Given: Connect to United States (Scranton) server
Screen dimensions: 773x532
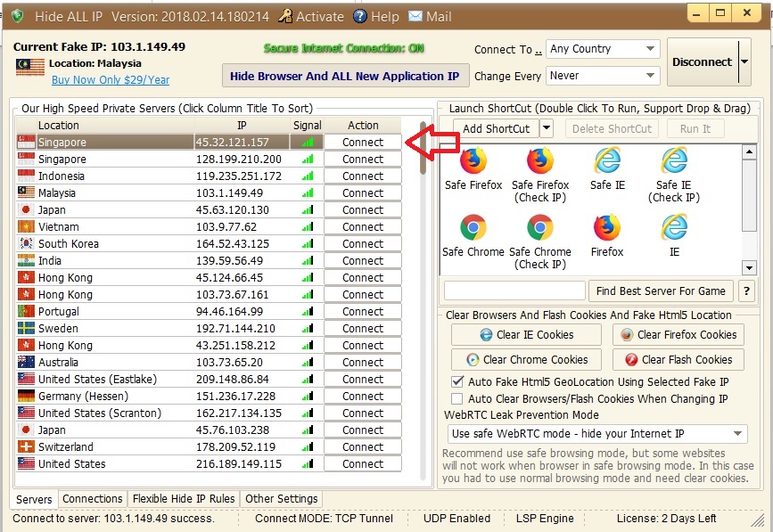Looking at the screenshot, I should pyautogui.click(x=363, y=413).
